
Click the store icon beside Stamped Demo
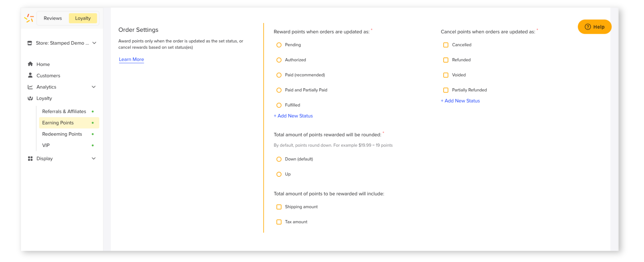[x=30, y=43]
